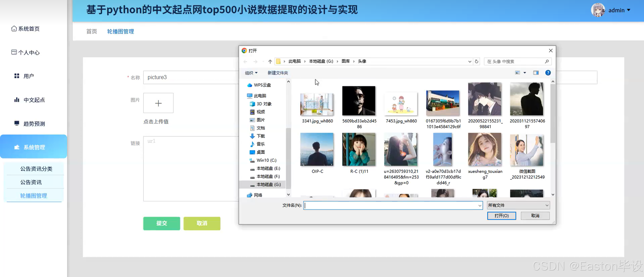644x277 pixels.
Task: Select 此电脑 in the breadcrumb path
Action: (295, 61)
